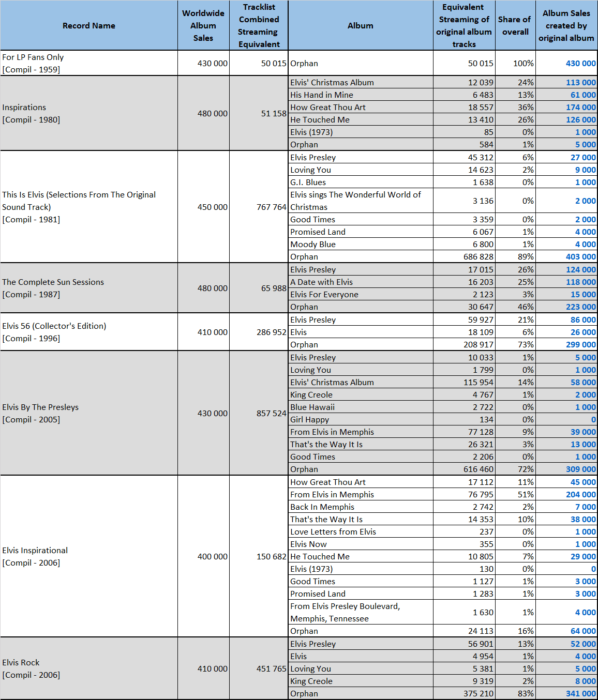
Task: Click the 76 795 streaming value
Action: pos(464,494)
